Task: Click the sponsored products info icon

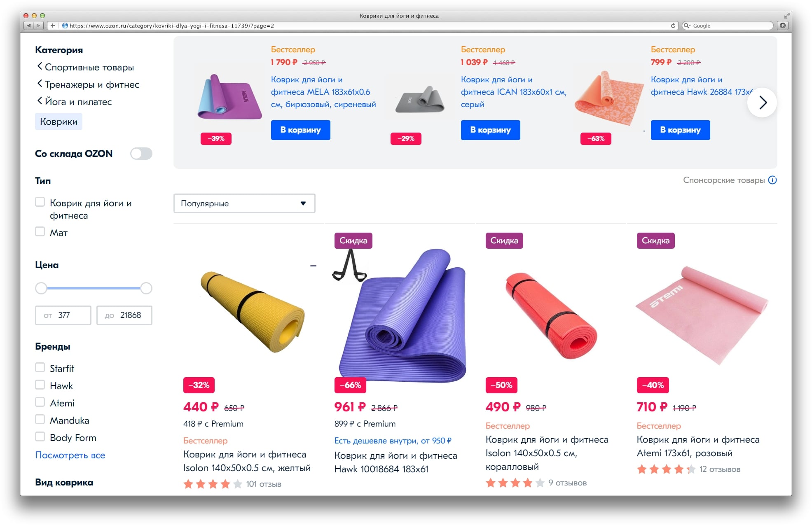Action: click(772, 180)
